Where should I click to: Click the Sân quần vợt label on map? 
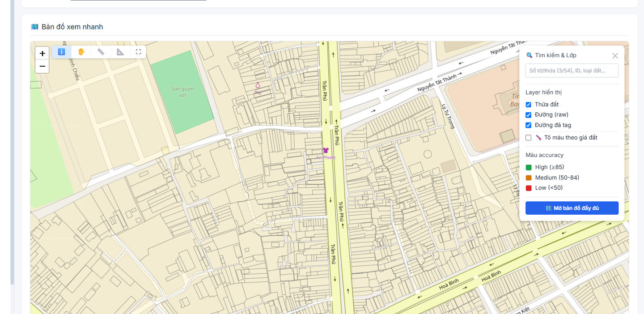tap(182, 92)
